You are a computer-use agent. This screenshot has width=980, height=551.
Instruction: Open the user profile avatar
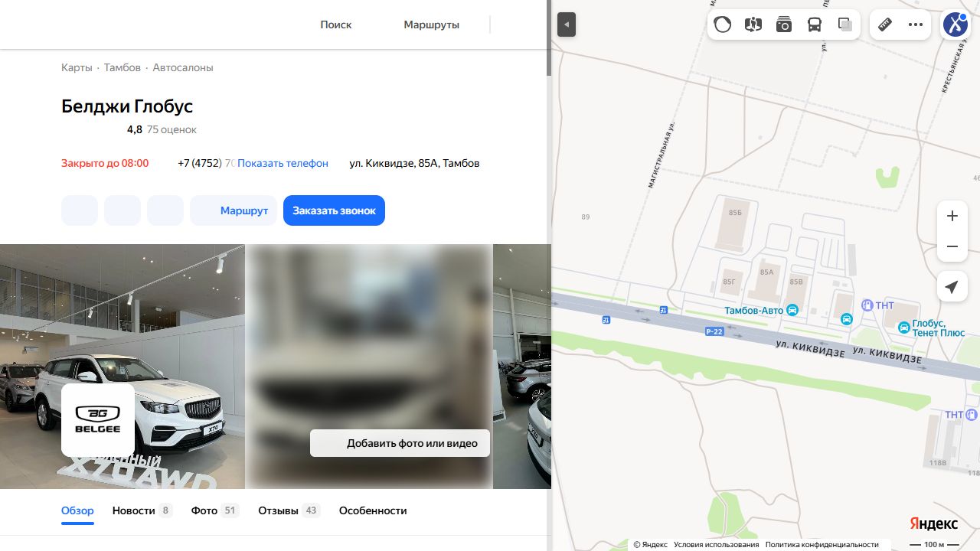[x=955, y=24]
